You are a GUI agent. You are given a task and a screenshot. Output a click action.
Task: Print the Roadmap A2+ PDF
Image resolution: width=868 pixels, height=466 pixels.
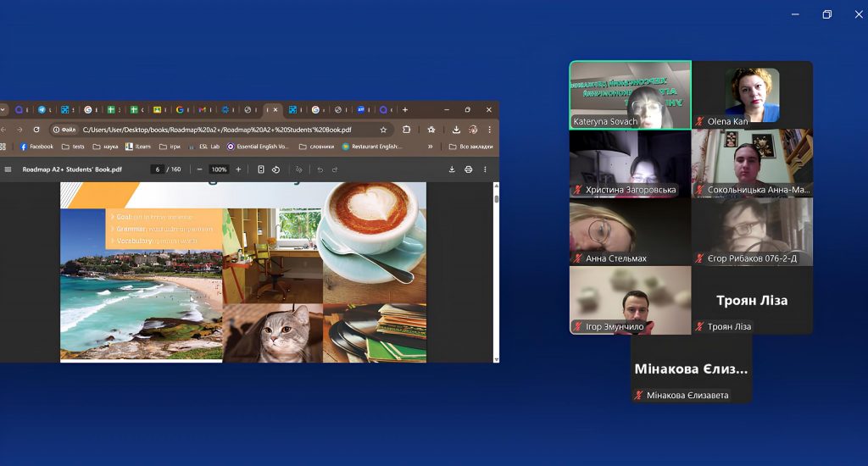(x=468, y=169)
